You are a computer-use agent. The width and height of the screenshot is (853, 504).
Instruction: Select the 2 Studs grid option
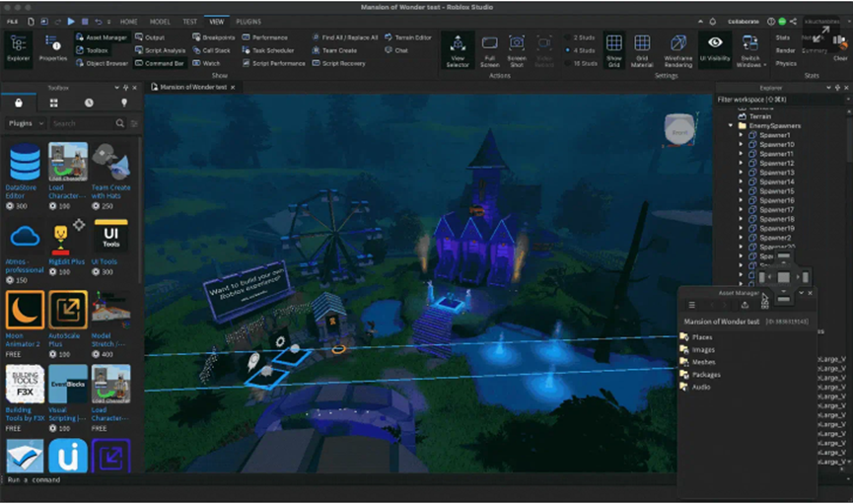[x=580, y=37]
